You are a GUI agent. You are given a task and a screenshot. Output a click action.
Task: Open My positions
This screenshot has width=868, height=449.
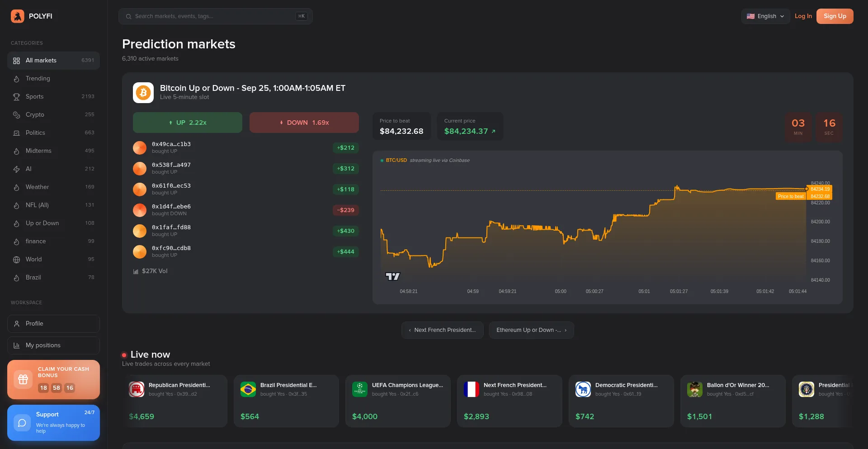(x=53, y=345)
